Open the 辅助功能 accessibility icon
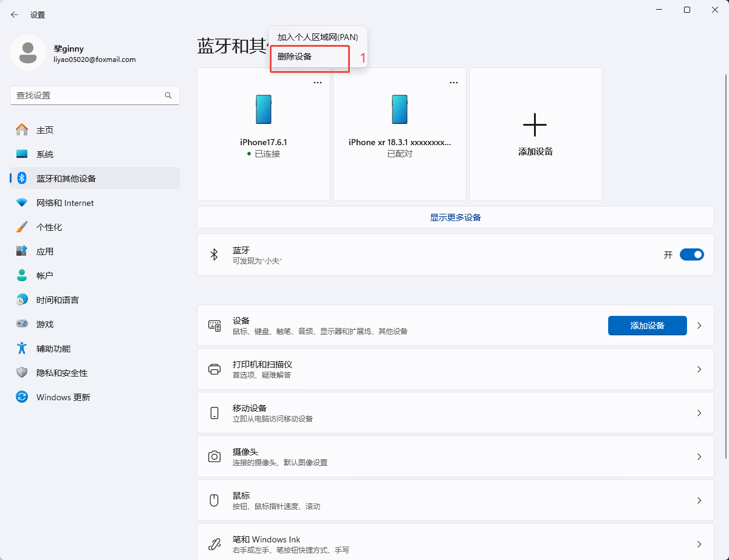The image size is (729, 560). click(x=22, y=349)
